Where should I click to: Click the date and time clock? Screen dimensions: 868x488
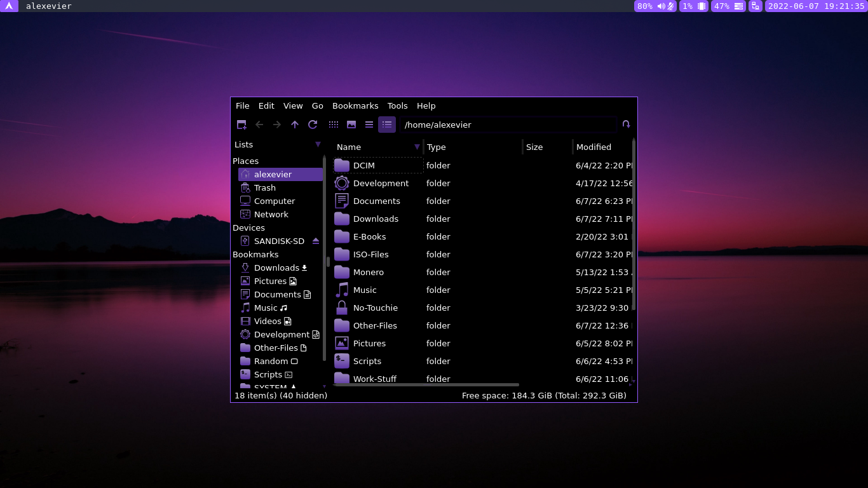click(817, 6)
